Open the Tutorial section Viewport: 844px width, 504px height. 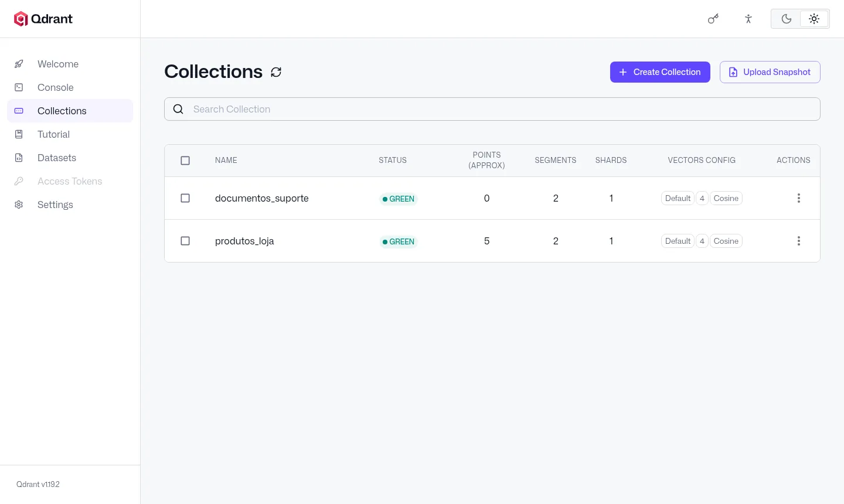(x=70, y=134)
